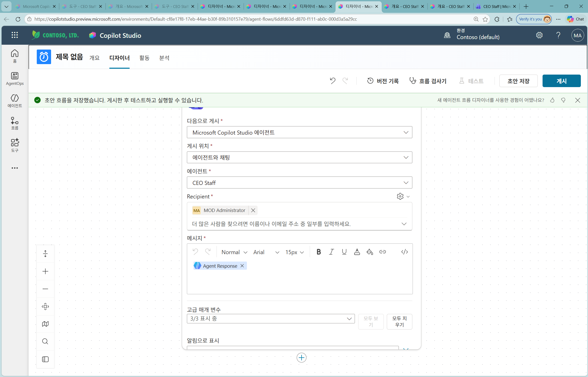
Task: Open the 고급 매개 변수 dropdown
Action: click(x=271, y=319)
